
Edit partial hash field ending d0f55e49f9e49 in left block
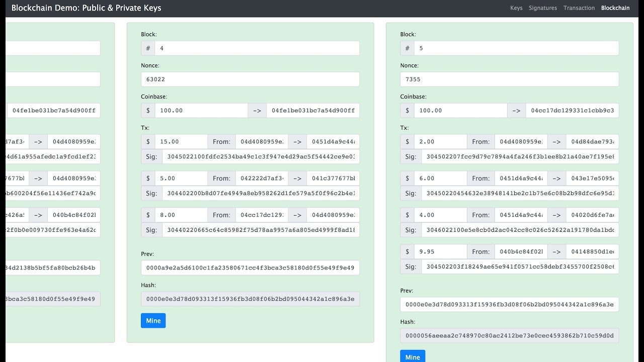coord(53,299)
